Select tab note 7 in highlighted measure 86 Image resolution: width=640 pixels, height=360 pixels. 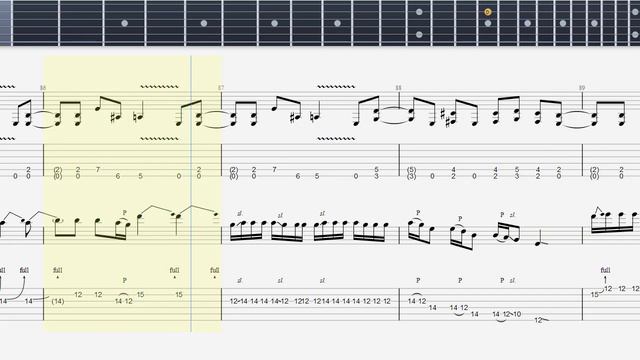point(98,169)
